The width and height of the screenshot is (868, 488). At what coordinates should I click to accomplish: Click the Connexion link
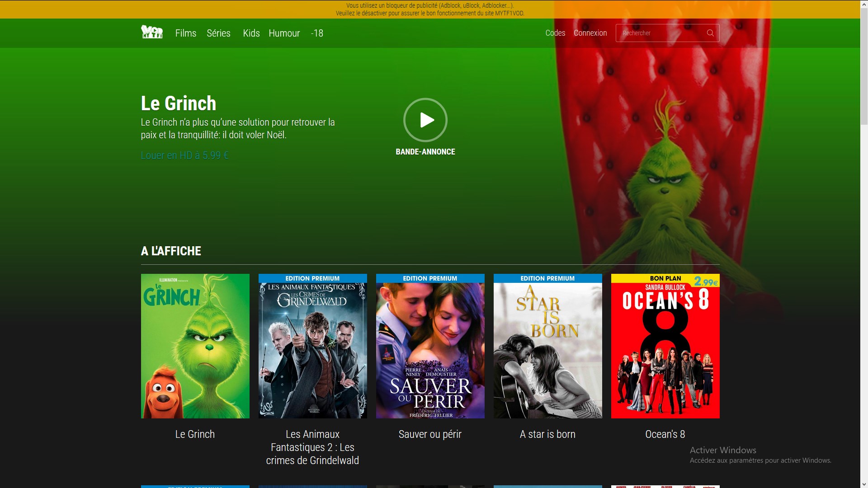coord(590,33)
